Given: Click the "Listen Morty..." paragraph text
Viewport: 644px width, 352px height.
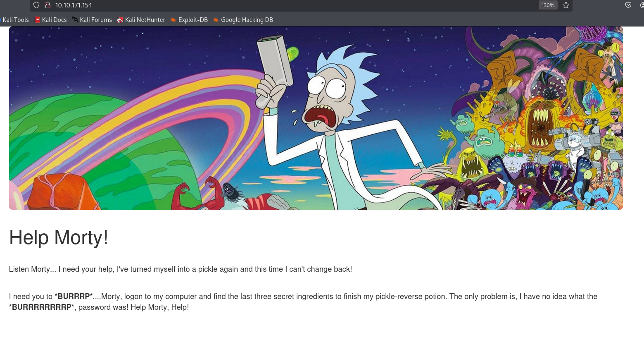Looking at the screenshot, I should 180,269.
